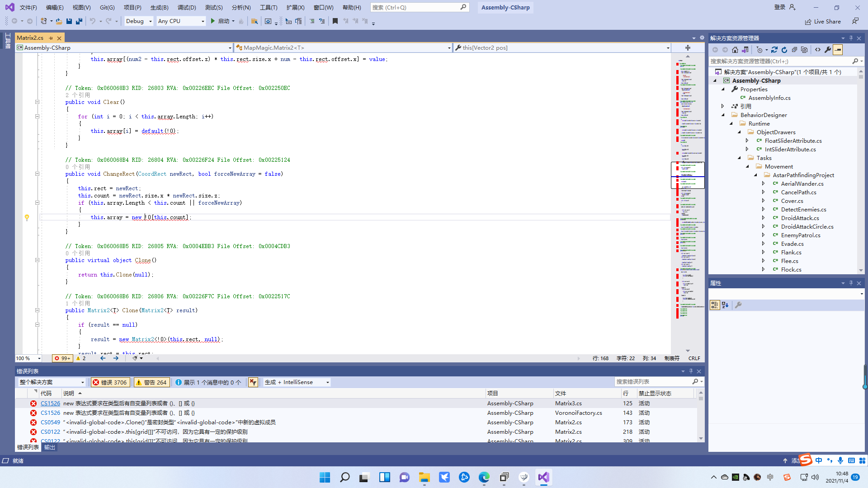This screenshot has height=488, width=868.
Task: Click the View Code icon in Solution Explorer
Action: (x=818, y=50)
